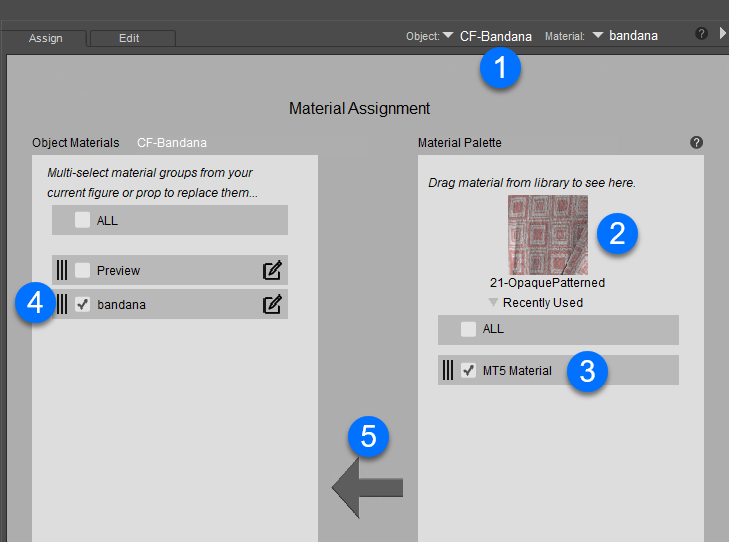The width and height of the screenshot is (729, 542).
Task: Click the help icon in top bar
Action: click(702, 35)
